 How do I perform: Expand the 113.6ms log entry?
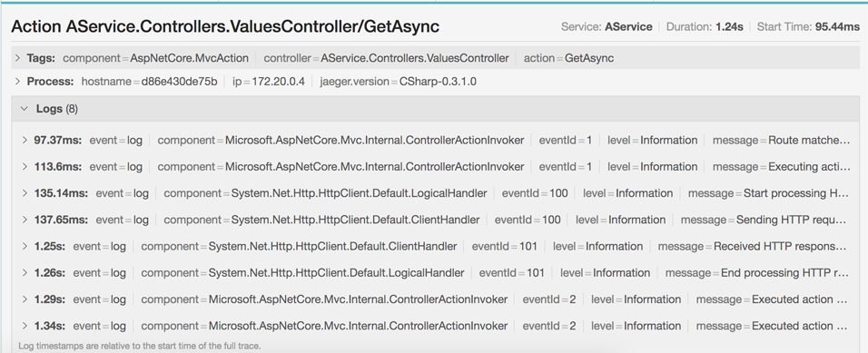pos(25,167)
